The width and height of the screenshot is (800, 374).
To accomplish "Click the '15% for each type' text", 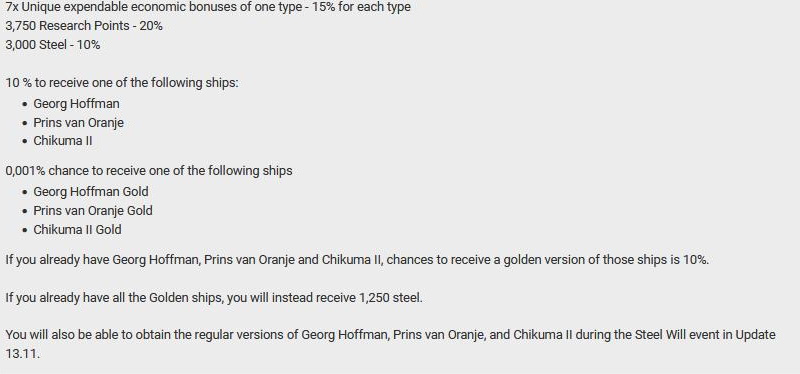I will pyautogui.click(x=362, y=7).
